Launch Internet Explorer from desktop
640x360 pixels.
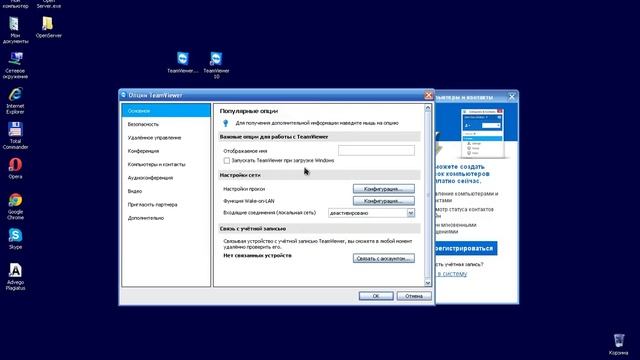[x=15, y=100]
